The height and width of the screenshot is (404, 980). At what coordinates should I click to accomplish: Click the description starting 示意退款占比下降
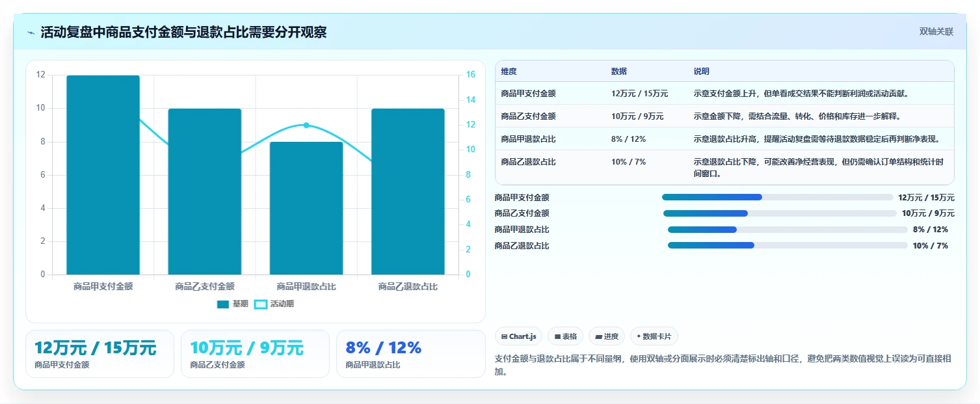819,168
